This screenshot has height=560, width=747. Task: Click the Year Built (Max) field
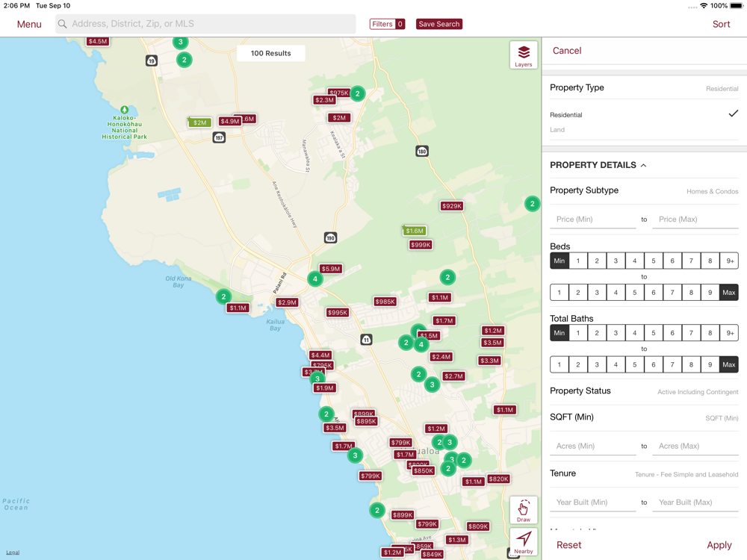[695, 503]
